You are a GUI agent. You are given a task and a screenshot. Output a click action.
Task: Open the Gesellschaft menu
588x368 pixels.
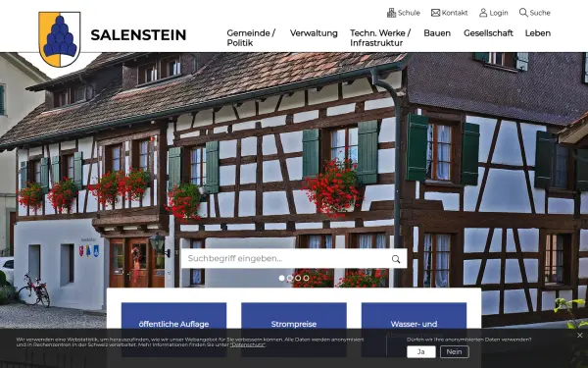(x=488, y=33)
